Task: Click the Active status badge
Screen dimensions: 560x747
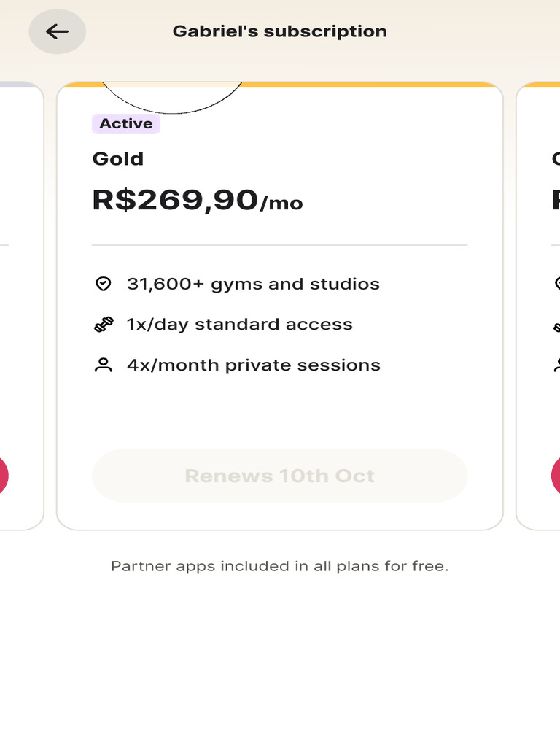Action: [x=126, y=124]
